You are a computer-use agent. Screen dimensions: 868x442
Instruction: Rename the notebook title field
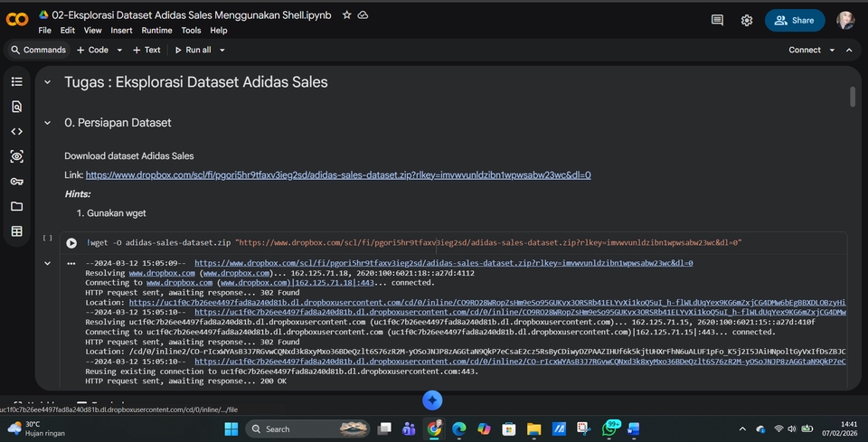click(x=192, y=15)
